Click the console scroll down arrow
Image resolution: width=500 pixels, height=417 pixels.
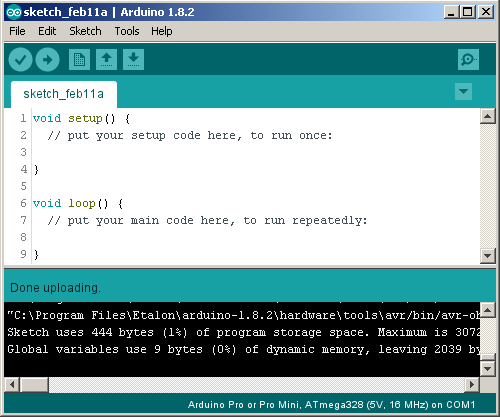(x=488, y=369)
